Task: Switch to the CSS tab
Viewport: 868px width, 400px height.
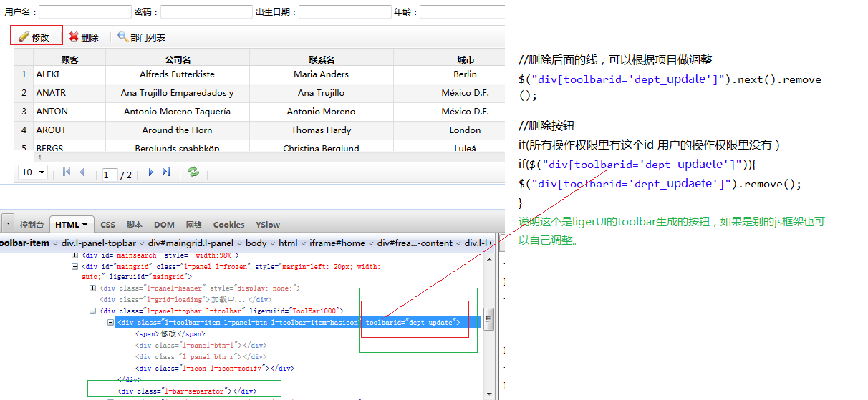Action: point(107,225)
